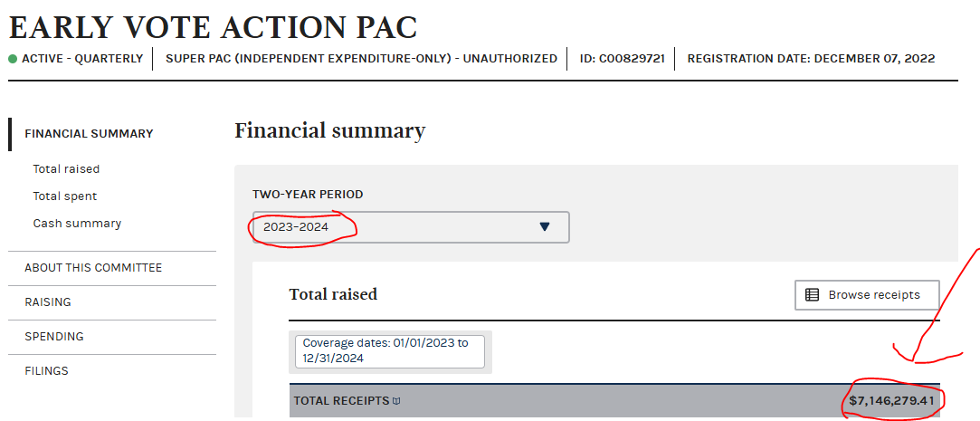Viewport: 980px width, 421px height.
Task: Jump to Total raised sidebar link
Action: coord(66,169)
